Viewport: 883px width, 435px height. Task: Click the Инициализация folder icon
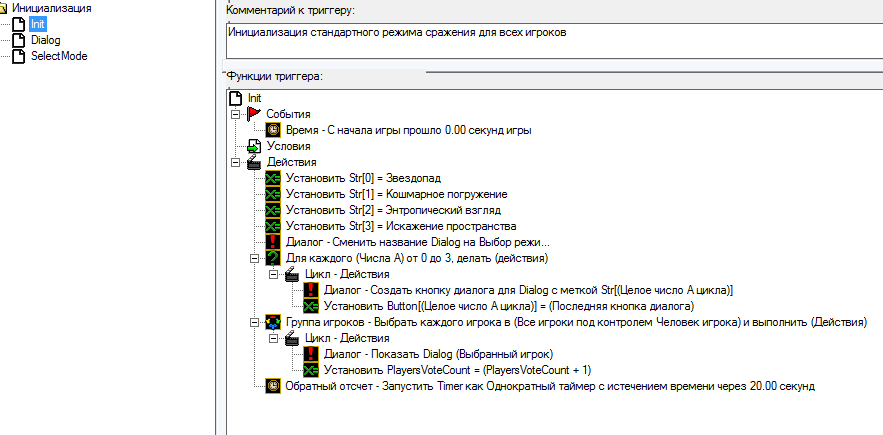point(3,8)
